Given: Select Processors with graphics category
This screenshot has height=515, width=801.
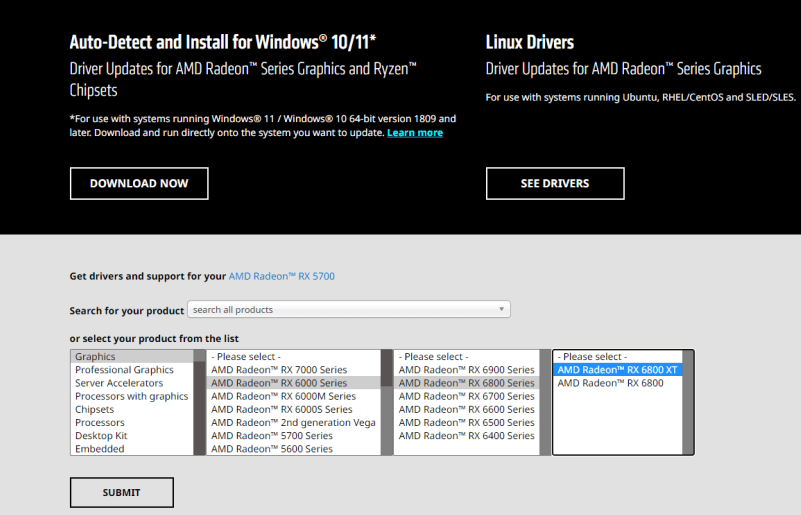Looking at the screenshot, I should 131,396.
